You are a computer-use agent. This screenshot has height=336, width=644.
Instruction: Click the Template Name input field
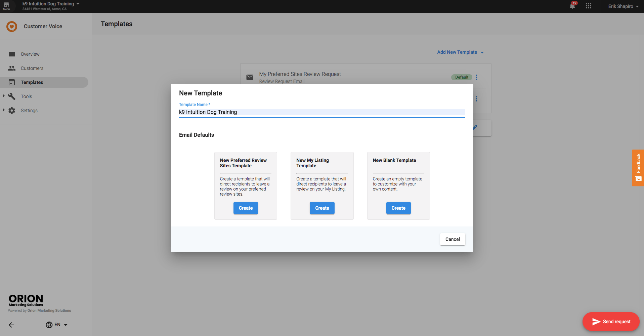[x=322, y=112]
